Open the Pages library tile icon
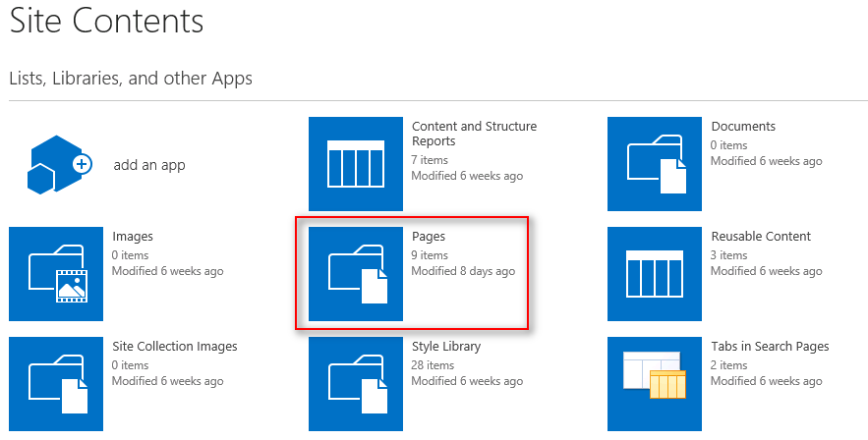868x440 pixels. (x=356, y=274)
